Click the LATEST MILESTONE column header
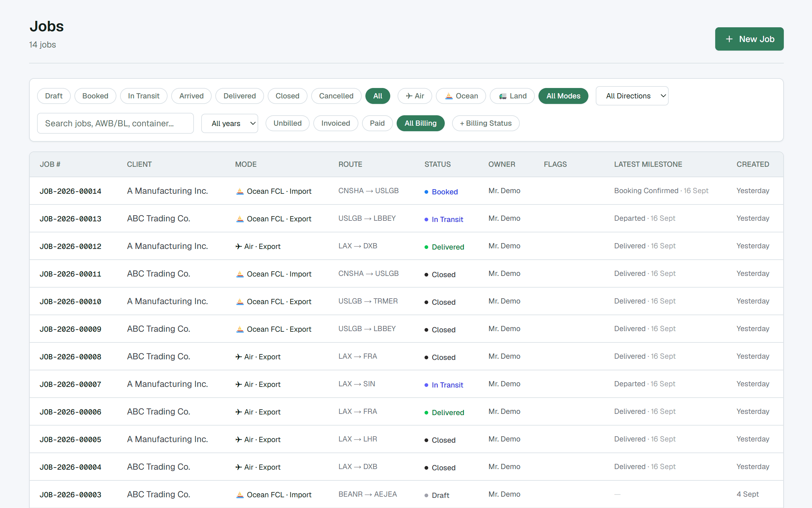Viewport: 812px width, 508px height. [x=648, y=164]
